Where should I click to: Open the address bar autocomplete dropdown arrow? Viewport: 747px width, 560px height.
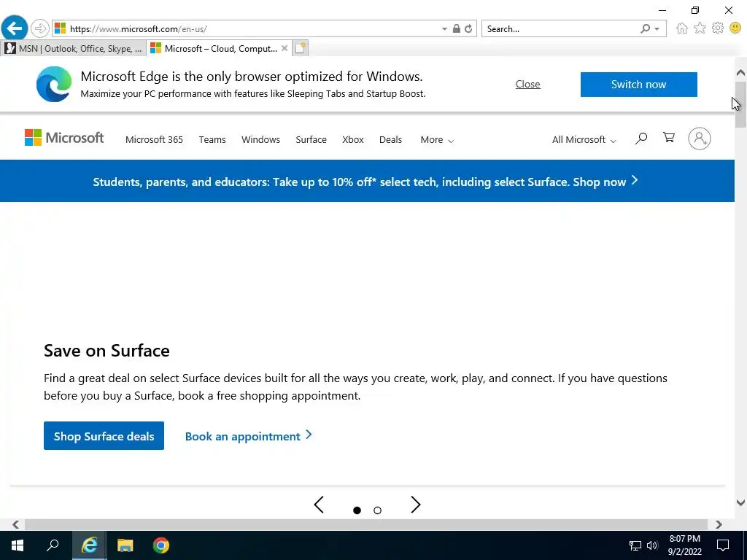(444, 29)
